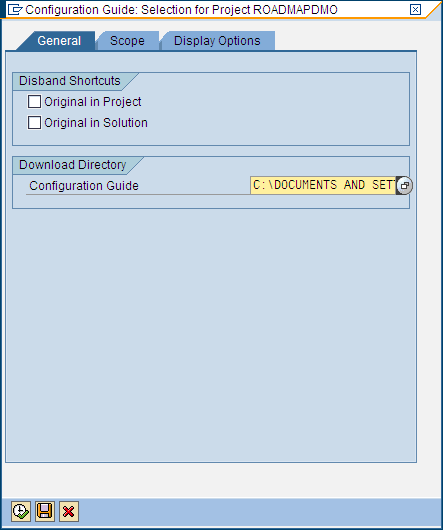Screen dimensions: 443x530
Task: Tick the Original in Solution checkbox
Action: 34,122
